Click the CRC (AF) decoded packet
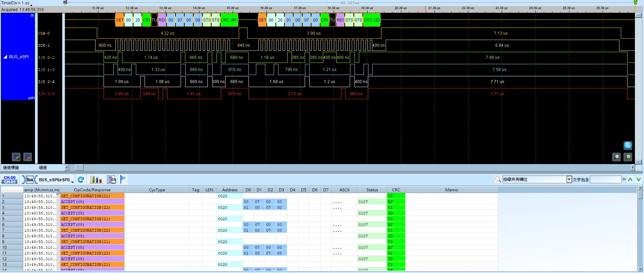The width and height of the screenshot is (644, 273). coord(229,20)
